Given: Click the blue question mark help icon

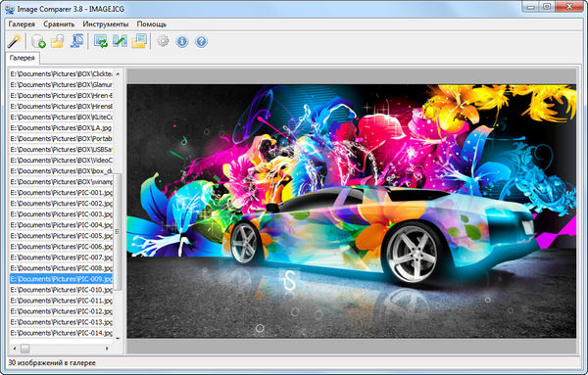Looking at the screenshot, I should 201,41.
